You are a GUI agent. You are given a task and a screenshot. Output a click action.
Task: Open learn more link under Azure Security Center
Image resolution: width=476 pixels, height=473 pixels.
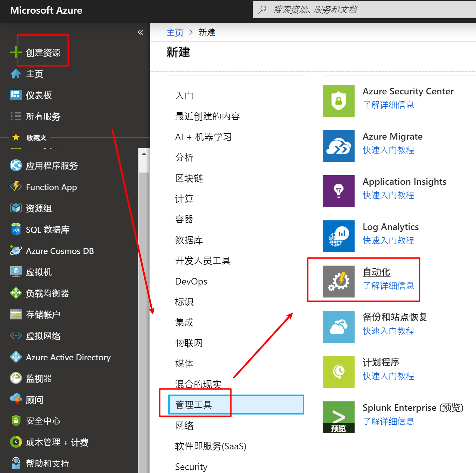click(x=389, y=105)
